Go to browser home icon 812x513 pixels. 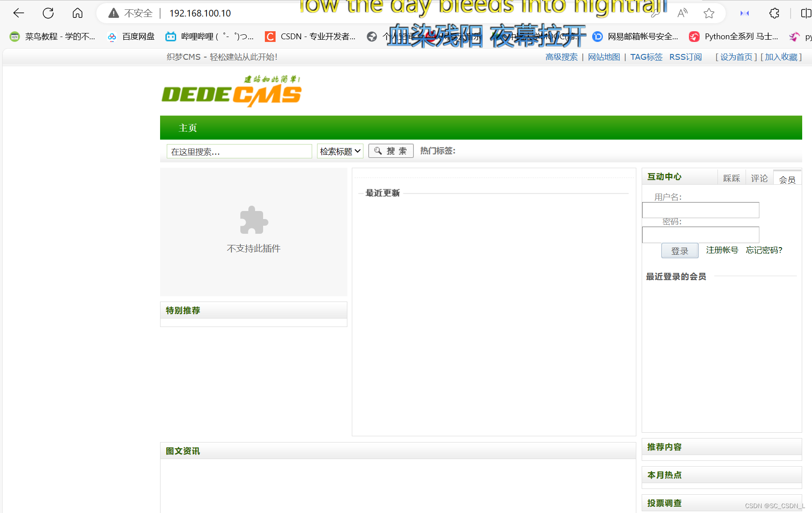tap(78, 13)
